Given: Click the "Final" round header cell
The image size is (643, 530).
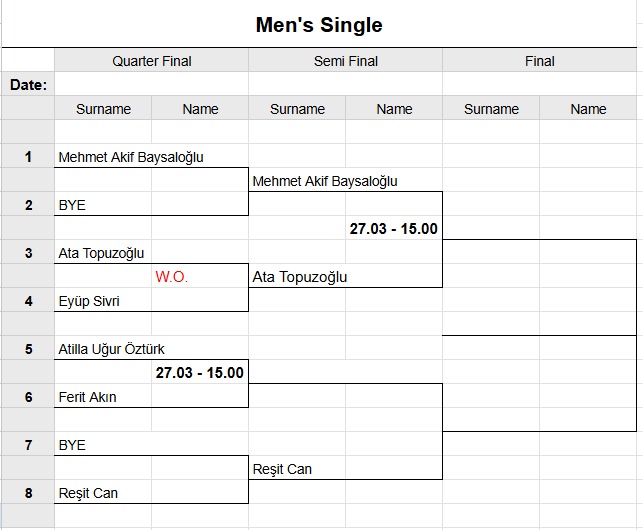Looking at the screenshot, I should point(539,61).
